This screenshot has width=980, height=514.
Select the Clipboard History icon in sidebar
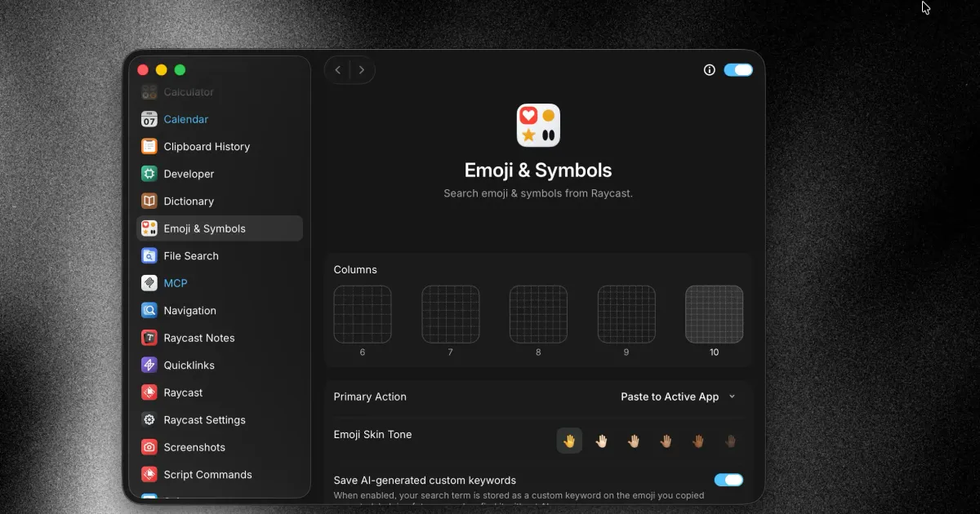149,147
